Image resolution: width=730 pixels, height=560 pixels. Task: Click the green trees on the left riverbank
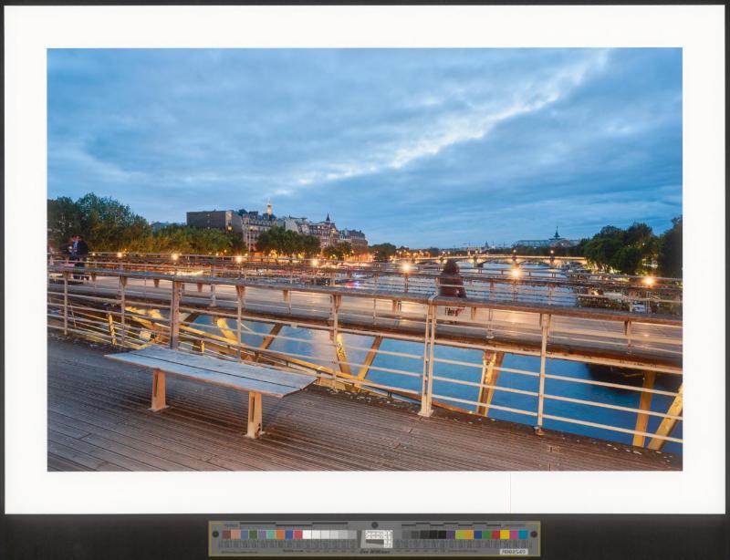[100, 223]
